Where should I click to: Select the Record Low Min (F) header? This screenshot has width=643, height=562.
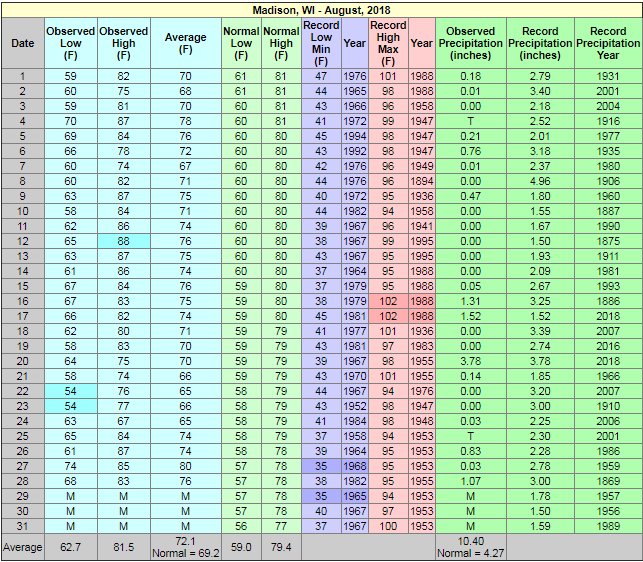[321, 43]
